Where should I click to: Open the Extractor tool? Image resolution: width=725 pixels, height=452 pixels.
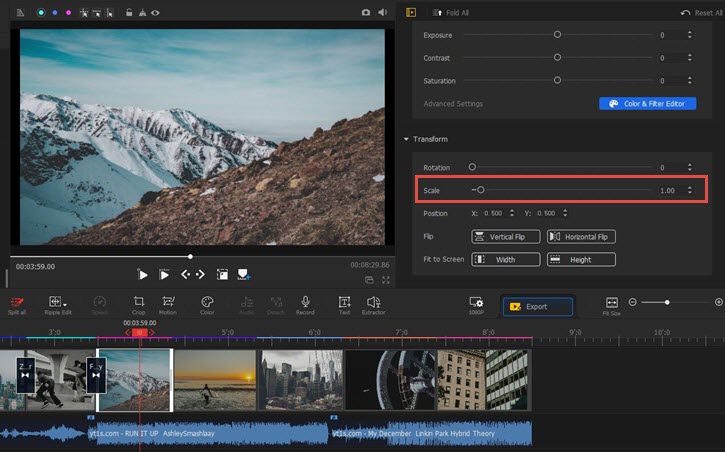(374, 303)
